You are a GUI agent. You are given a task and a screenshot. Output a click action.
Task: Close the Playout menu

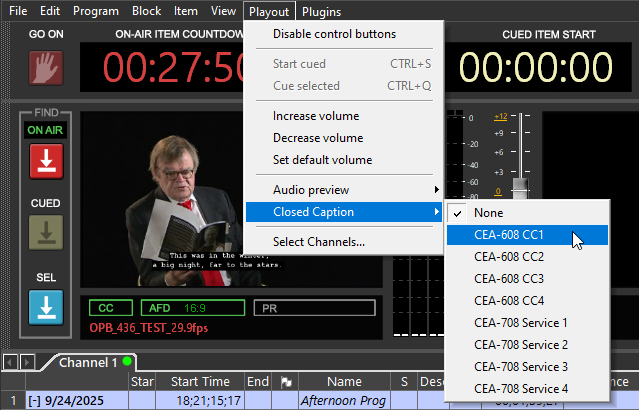point(269,11)
